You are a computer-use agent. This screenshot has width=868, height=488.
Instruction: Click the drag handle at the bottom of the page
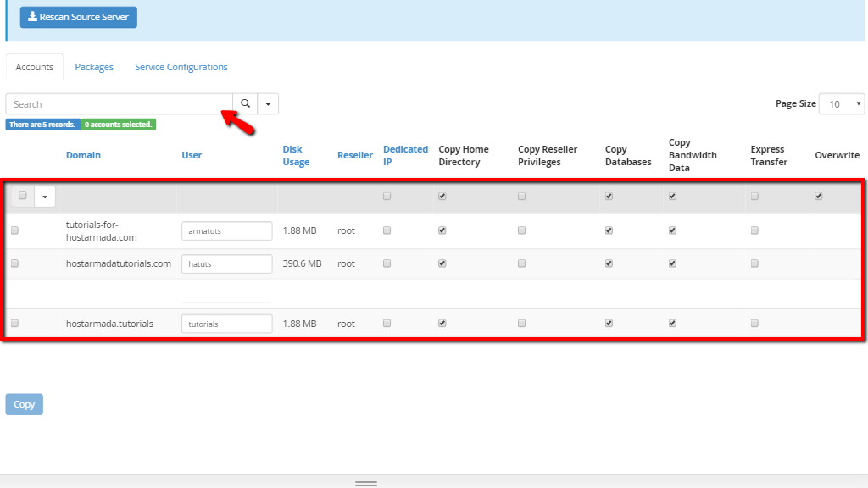point(366,483)
